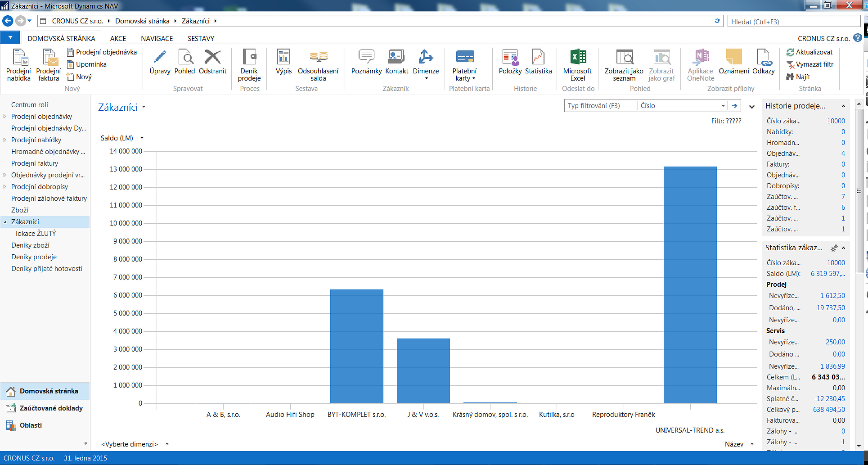Click the Odstranit delete icon

[212, 58]
